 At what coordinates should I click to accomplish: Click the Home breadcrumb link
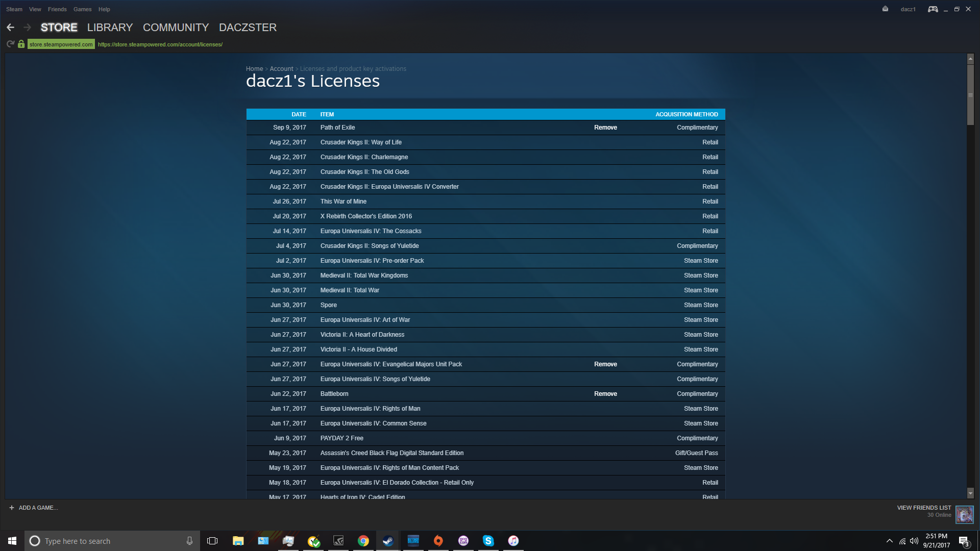pyautogui.click(x=254, y=69)
